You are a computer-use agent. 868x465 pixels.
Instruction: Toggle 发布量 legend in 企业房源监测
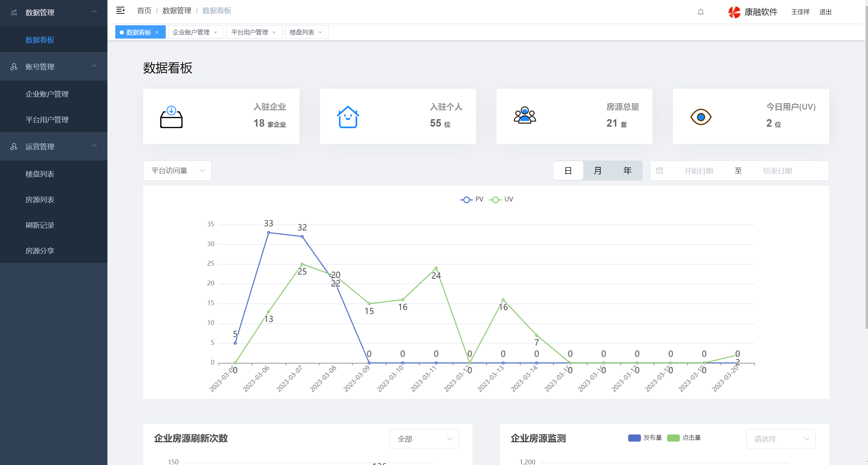click(645, 438)
